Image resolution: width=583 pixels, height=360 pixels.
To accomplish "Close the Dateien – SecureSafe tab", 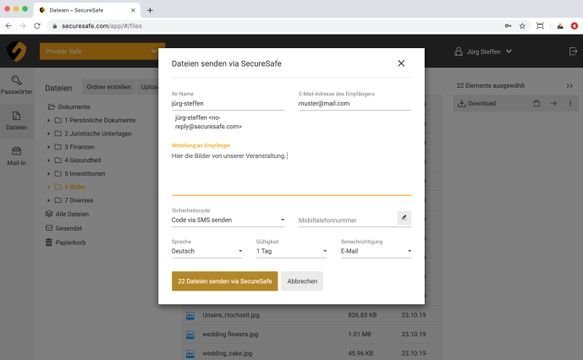I will (133, 10).
